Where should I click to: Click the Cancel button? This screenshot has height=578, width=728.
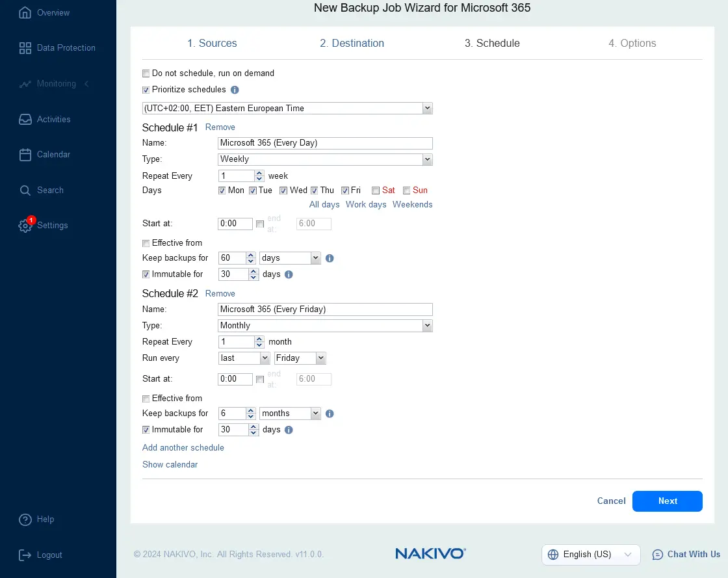click(611, 501)
